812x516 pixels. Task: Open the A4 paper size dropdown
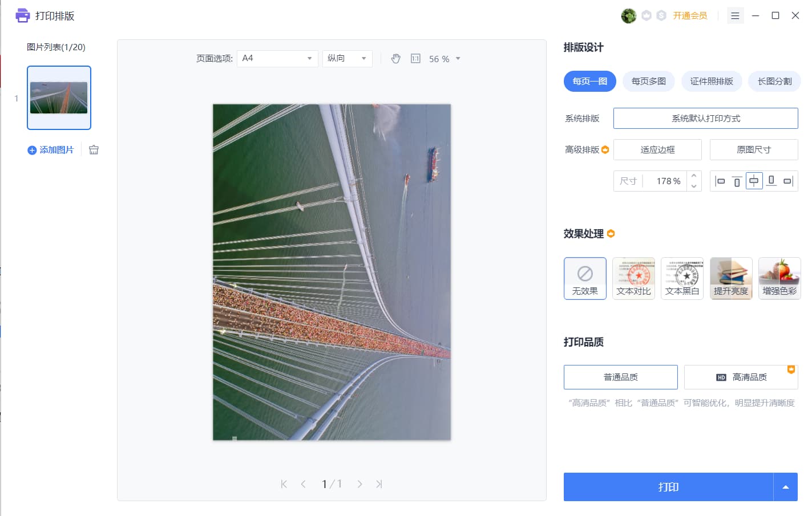coord(277,58)
